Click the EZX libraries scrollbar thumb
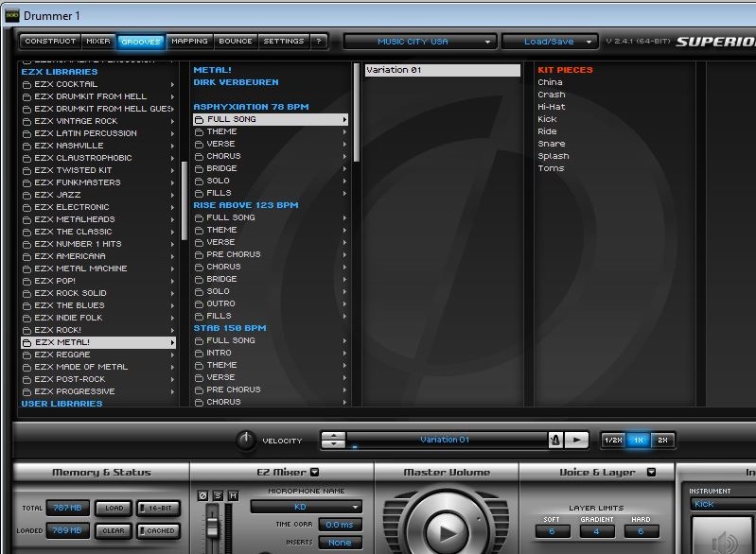 coord(185,200)
